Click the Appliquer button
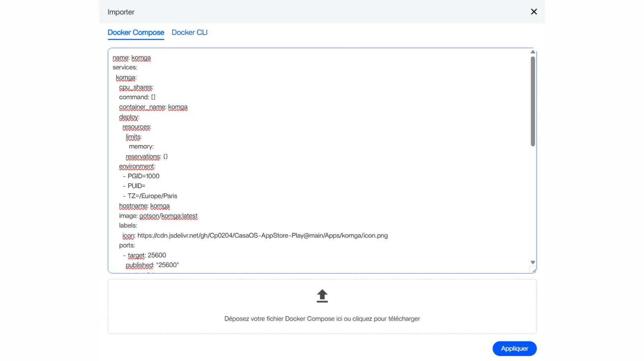The width and height of the screenshot is (644, 361). [514, 349]
